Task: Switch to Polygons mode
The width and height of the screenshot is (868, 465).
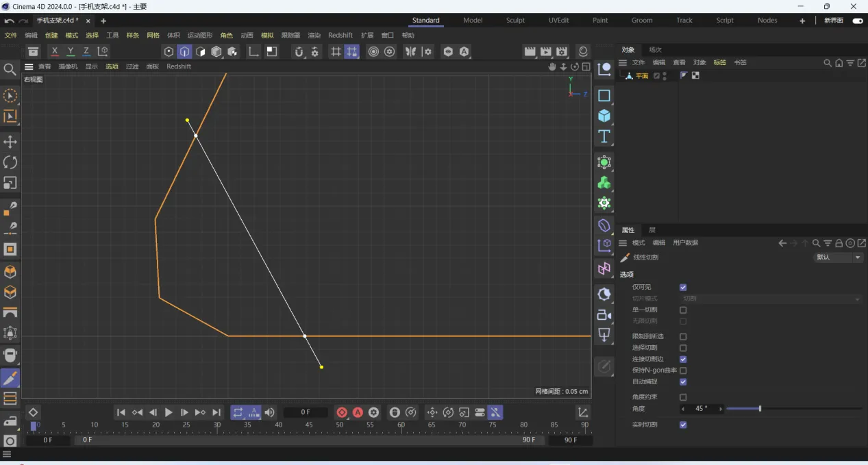Action: [201, 51]
